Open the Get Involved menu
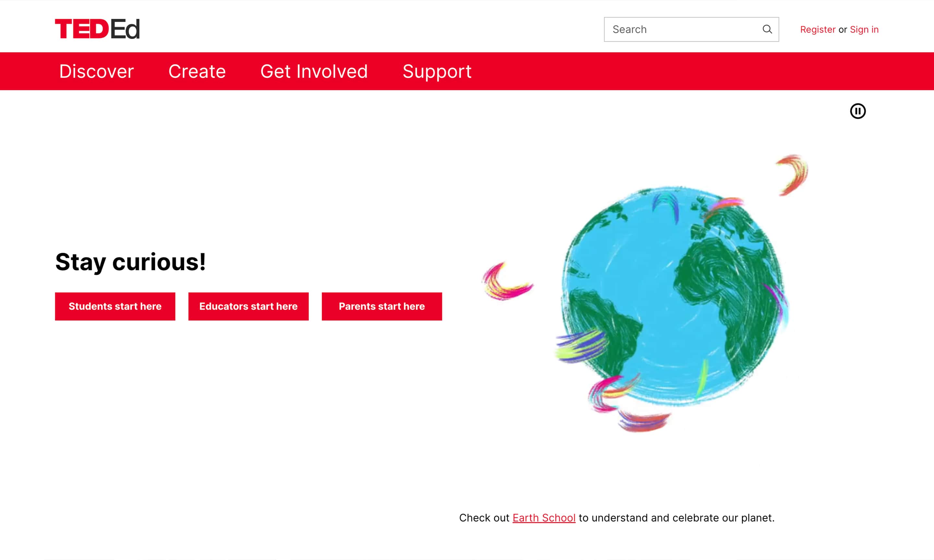 point(314,71)
